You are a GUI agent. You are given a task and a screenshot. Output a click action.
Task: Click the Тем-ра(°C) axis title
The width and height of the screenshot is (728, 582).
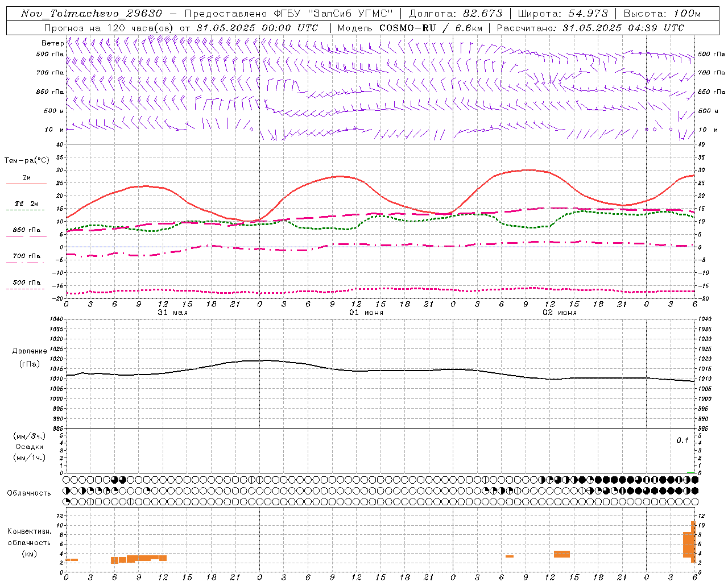pyautogui.click(x=27, y=161)
